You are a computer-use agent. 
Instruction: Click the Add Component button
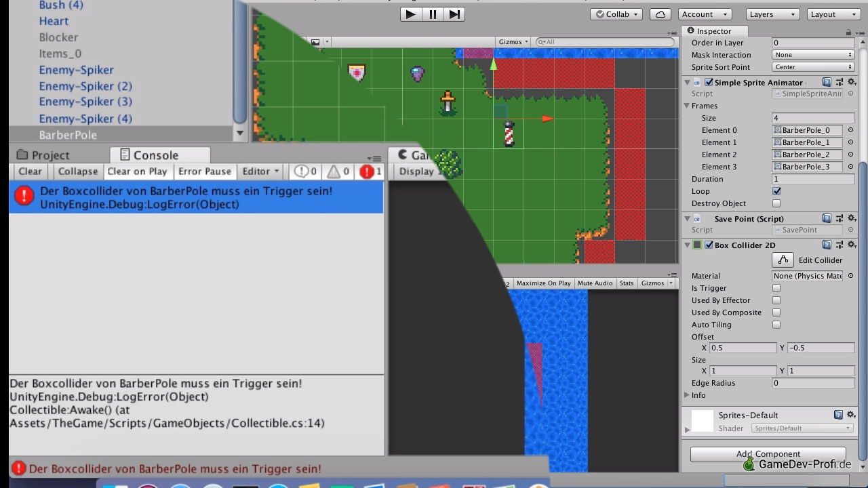768,453
